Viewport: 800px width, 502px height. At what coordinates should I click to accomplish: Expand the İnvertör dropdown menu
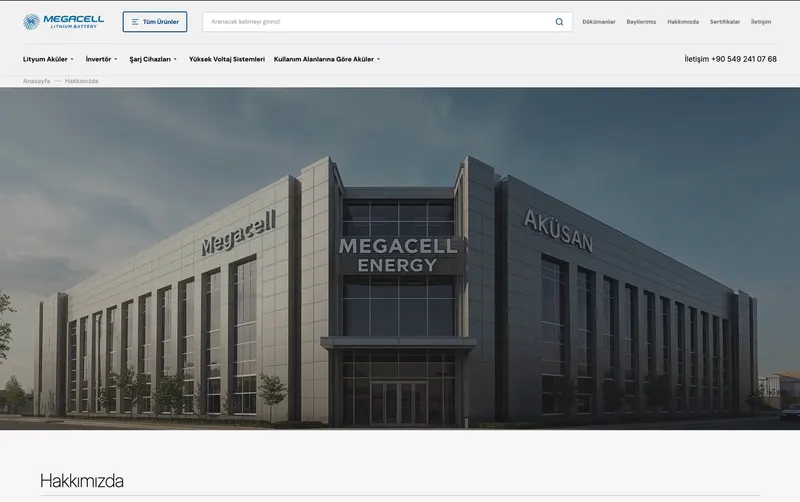point(101,59)
